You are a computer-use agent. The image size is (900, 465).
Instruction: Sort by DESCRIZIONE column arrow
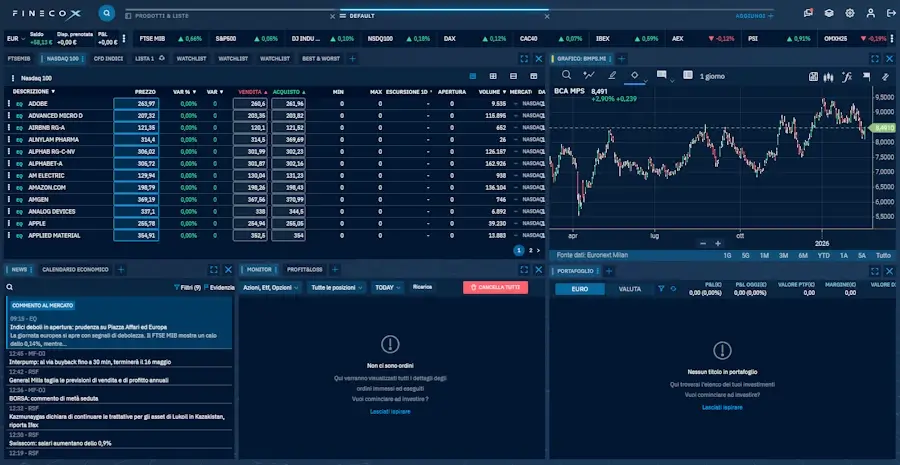coord(53,92)
